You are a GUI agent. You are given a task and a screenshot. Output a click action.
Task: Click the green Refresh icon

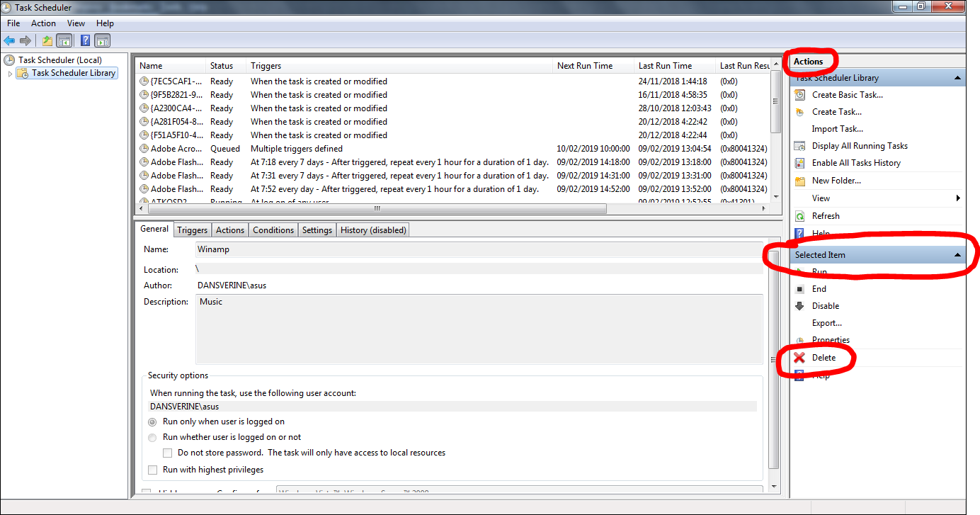(x=799, y=216)
